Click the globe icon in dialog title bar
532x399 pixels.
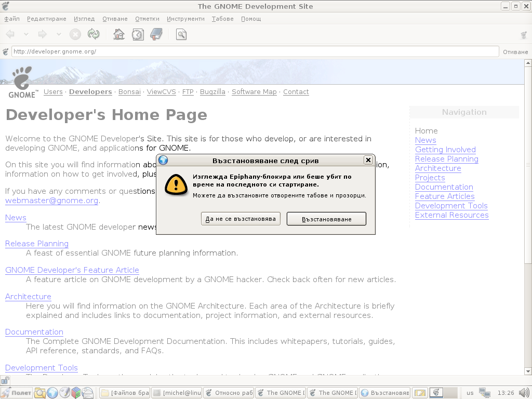point(163,160)
